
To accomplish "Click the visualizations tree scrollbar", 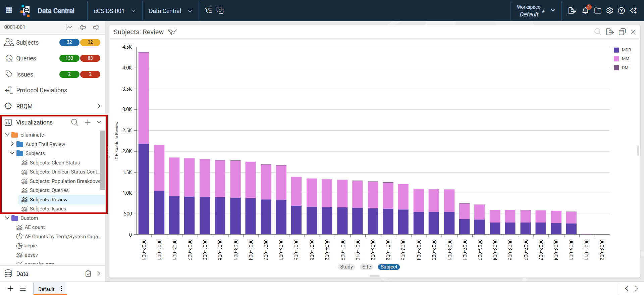I will 102,160.
